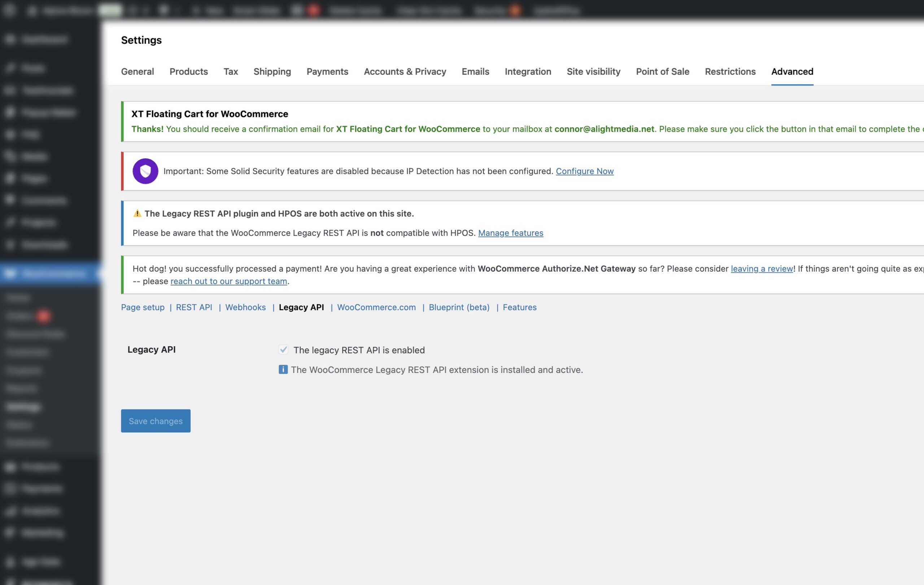This screenshot has width=924, height=585.
Task: Click the Legacy API field label
Action: pyautogui.click(x=151, y=349)
